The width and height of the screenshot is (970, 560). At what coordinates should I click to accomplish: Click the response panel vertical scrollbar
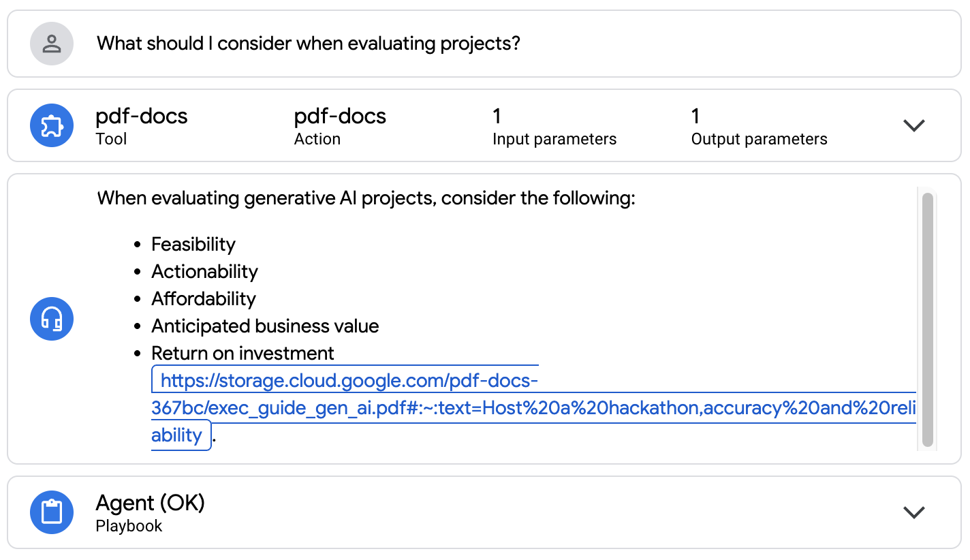click(927, 319)
